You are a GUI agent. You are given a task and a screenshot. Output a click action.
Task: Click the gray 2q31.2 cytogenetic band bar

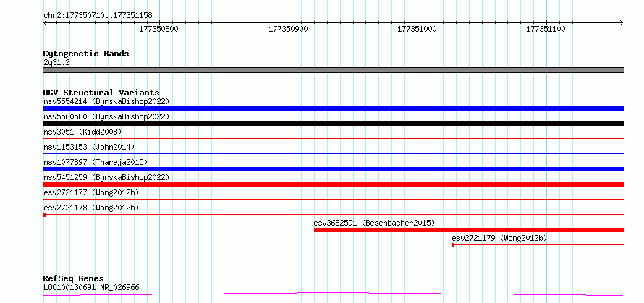(333, 70)
